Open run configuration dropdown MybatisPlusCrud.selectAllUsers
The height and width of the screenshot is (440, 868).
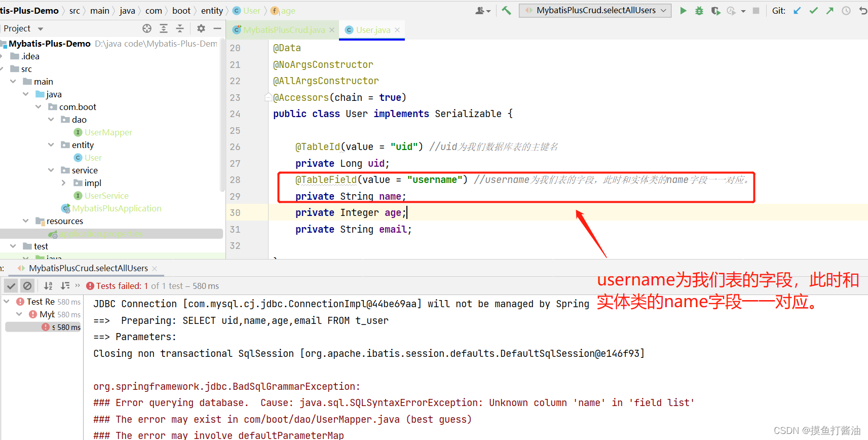tap(595, 11)
